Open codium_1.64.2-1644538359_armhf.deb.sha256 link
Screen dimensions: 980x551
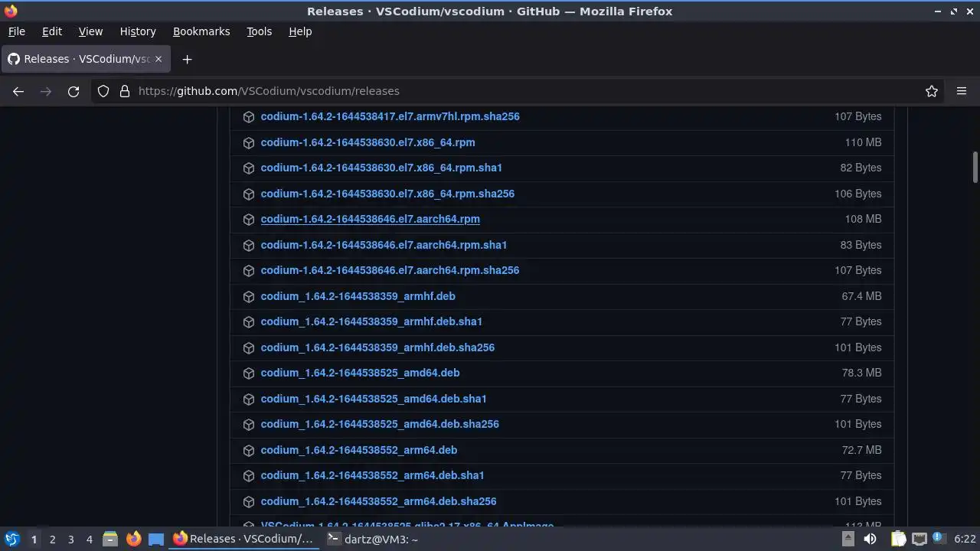tap(377, 347)
